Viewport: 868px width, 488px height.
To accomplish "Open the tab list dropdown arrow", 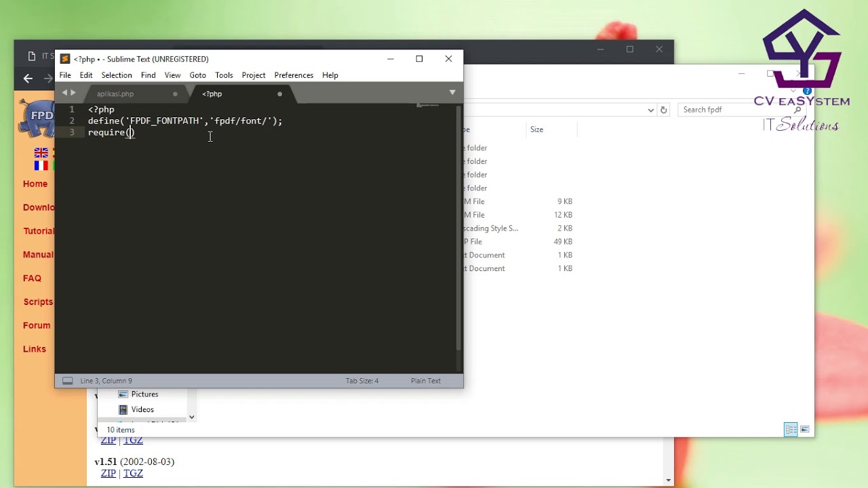I will pos(452,92).
